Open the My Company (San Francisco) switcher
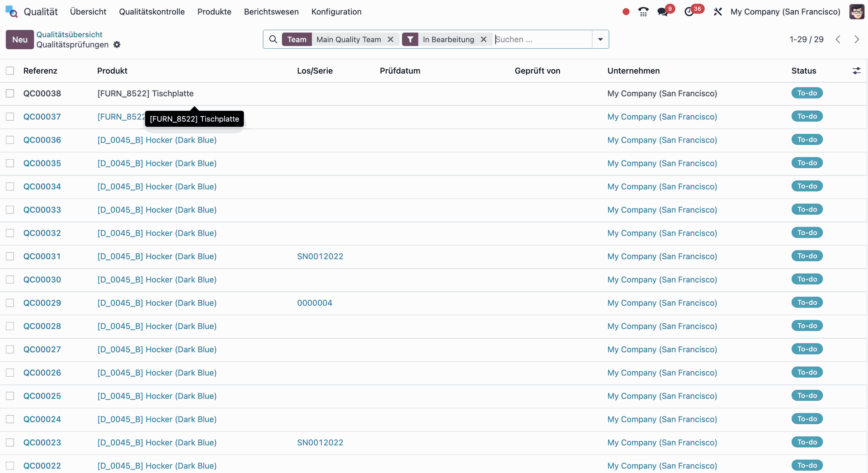The width and height of the screenshot is (868, 473). click(x=785, y=12)
